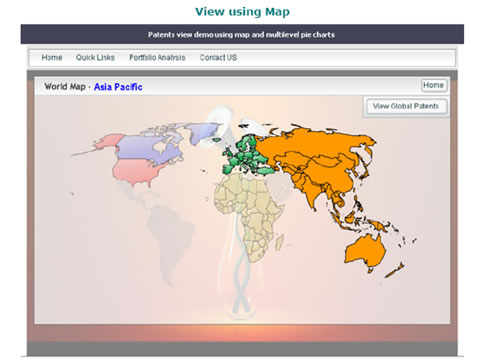Click Madagascar island next to Africa
The image size is (500, 363).
pos(279,241)
